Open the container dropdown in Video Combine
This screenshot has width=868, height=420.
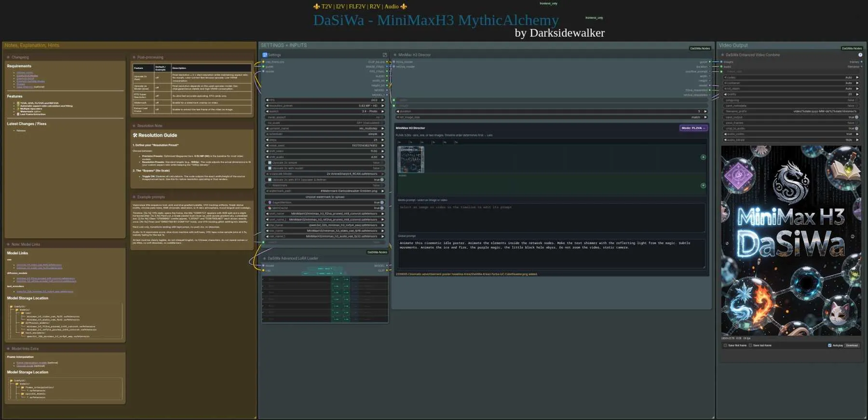pos(791,83)
